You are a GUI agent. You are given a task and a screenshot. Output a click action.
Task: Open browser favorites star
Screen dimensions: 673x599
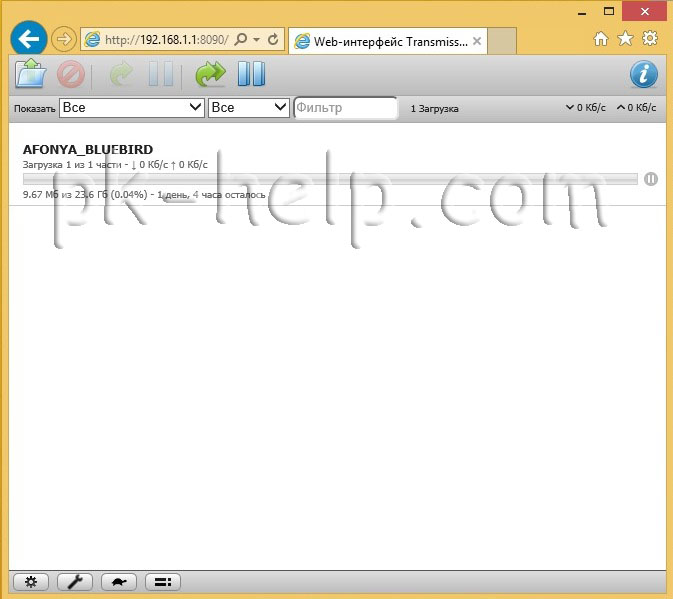click(x=625, y=39)
